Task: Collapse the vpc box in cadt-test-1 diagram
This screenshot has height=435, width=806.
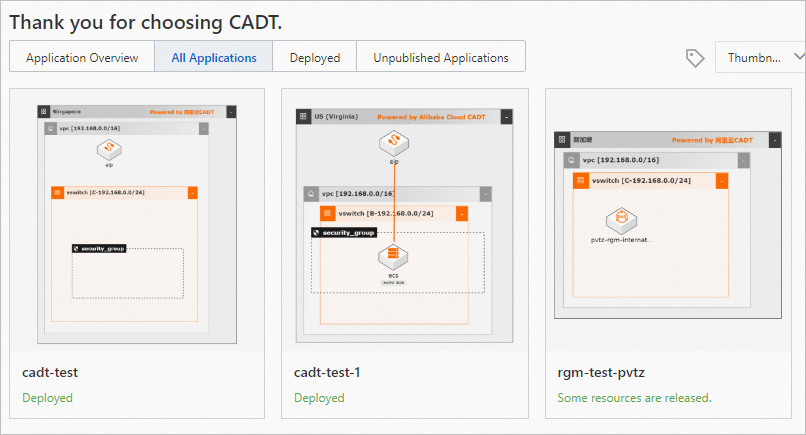Action: pyautogui.click(x=486, y=194)
